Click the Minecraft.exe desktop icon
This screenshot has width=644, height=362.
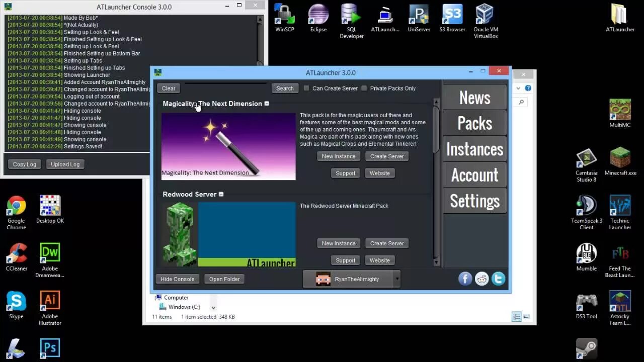pos(620,162)
